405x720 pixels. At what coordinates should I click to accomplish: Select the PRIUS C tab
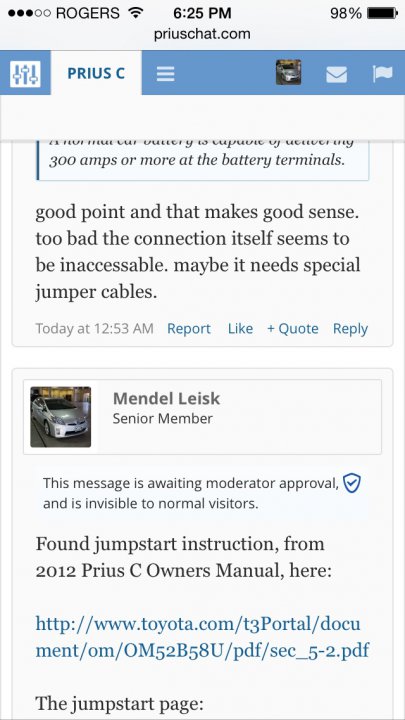tap(96, 73)
